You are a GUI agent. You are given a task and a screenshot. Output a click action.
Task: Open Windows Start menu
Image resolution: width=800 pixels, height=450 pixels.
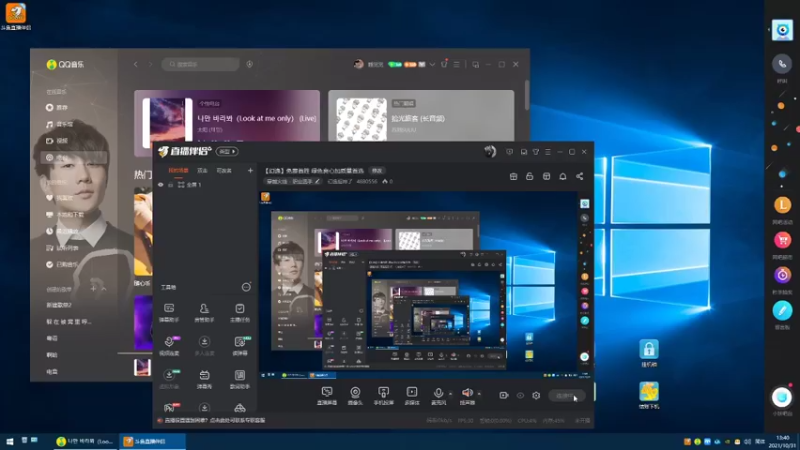[9, 441]
